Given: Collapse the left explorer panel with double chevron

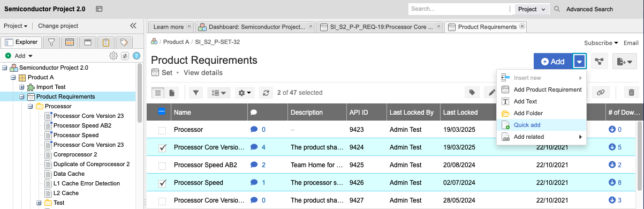Looking at the screenshot, I should (x=133, y=26).
